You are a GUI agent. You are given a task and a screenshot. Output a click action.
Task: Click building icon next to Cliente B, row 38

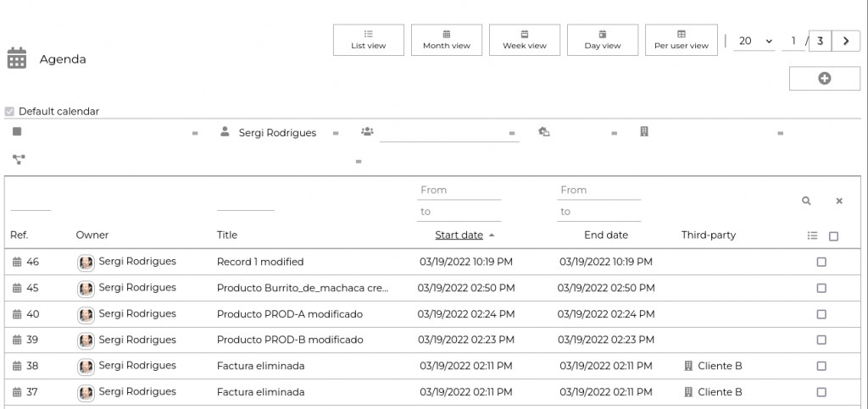[x=688, y=367]
